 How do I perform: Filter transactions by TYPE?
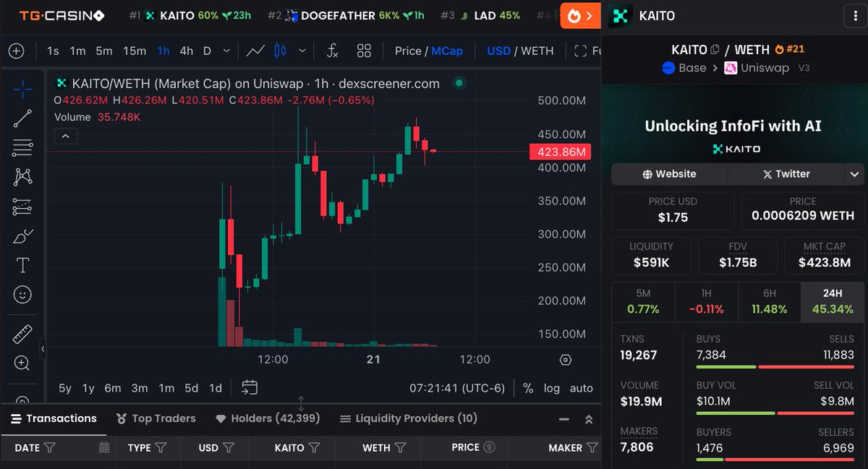point(161,447)
